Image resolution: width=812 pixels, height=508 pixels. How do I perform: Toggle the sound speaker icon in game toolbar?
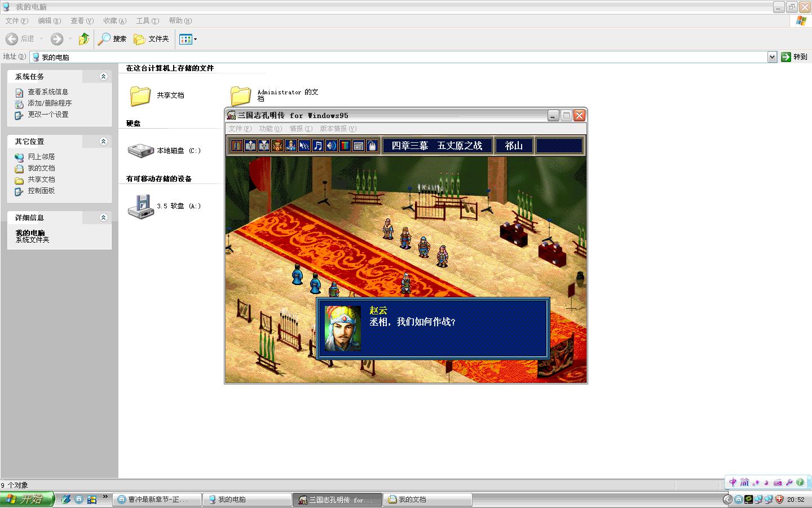[331, 146]
